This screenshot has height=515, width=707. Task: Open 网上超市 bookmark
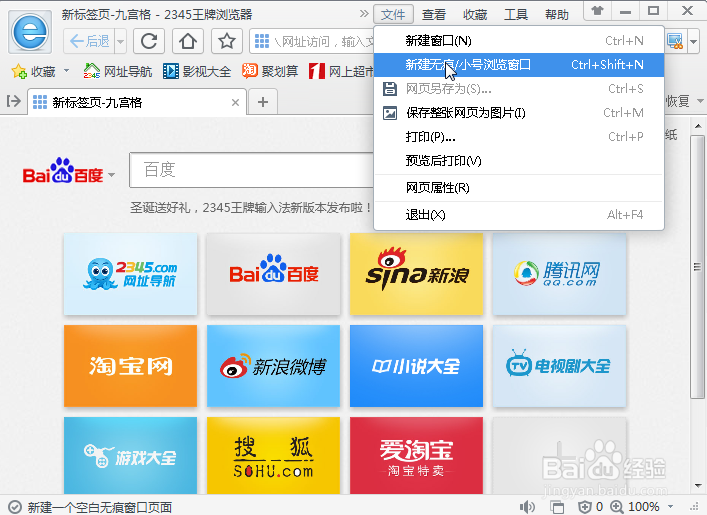point(341,71)
